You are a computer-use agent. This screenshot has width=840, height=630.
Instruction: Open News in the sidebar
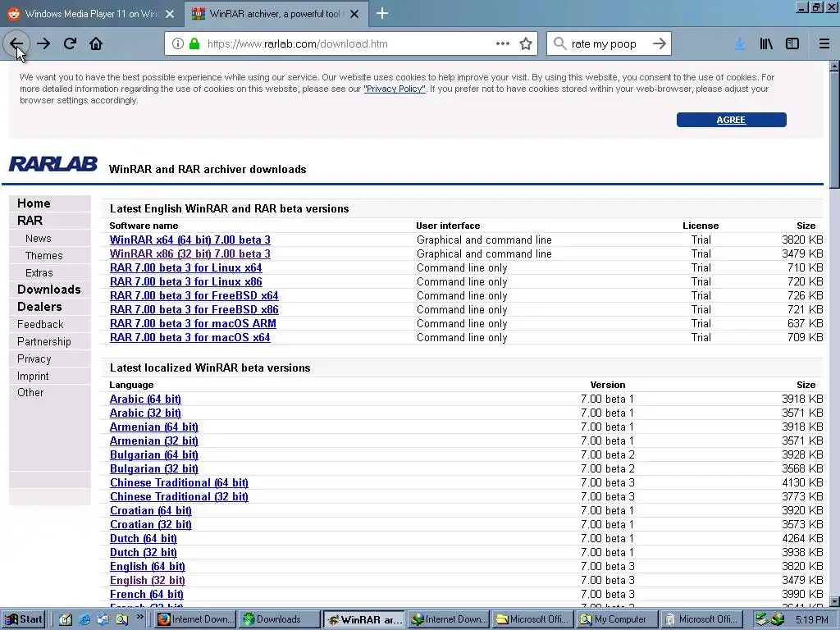pyautogui.click(x=38, y=239)
